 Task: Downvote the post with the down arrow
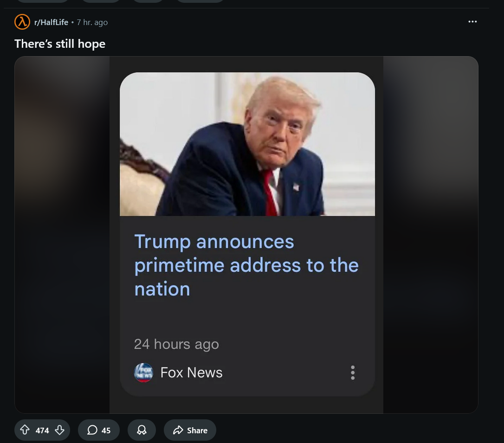click(59, 430)
